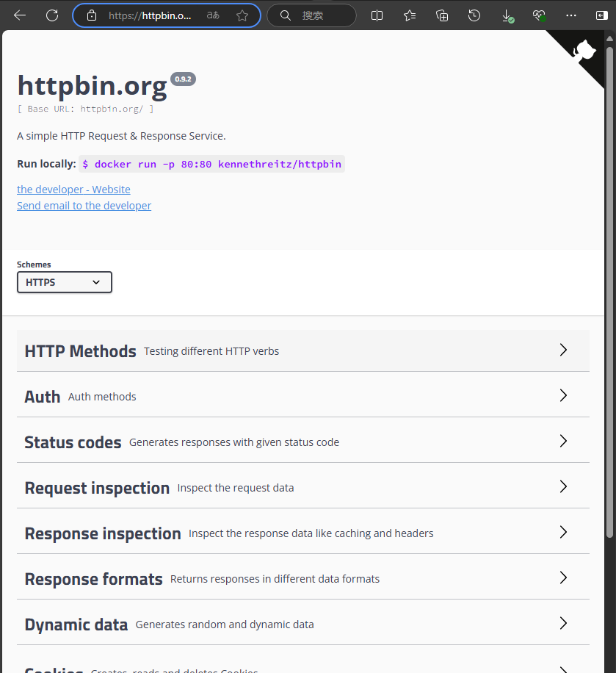Bookmark this page using the address bar star
This screenshot has width=616, height=673.
click(x=242, y=15)
